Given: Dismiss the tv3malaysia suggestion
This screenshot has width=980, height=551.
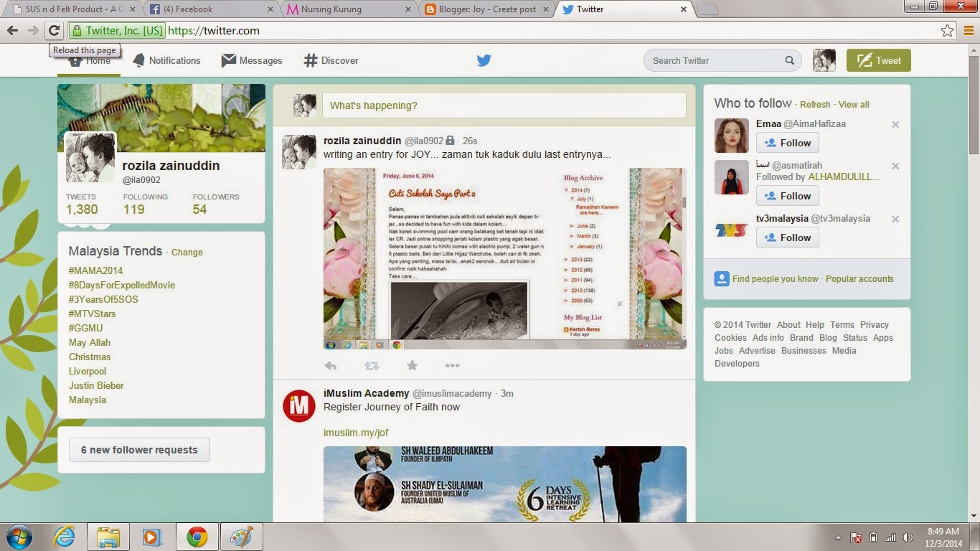Looking at the screenshot, I should tap(895, 219).
